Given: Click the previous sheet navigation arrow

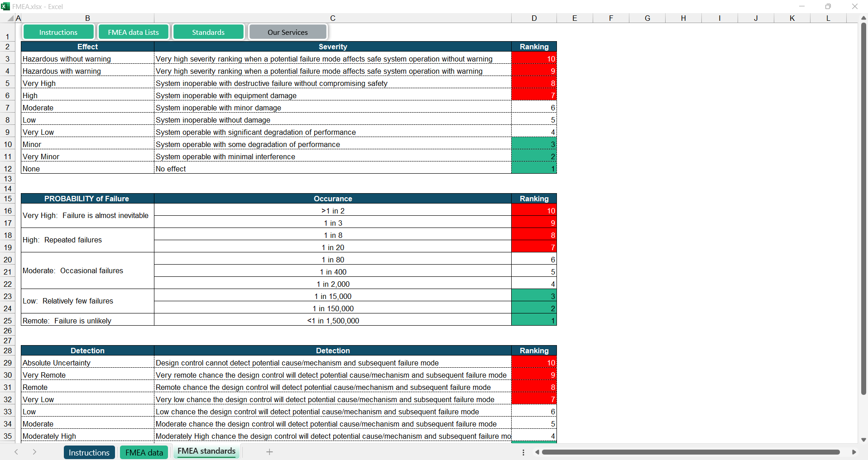Looking at the screenshot, I should click(16, 452).
